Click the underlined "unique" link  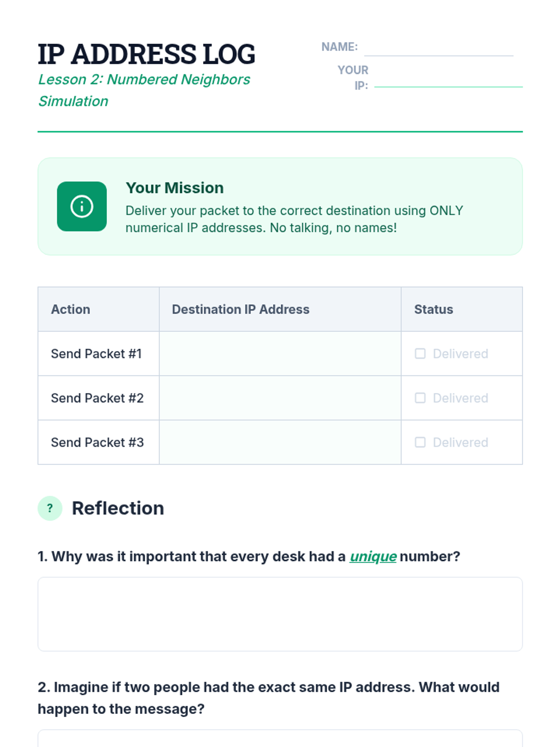[373, 557]
